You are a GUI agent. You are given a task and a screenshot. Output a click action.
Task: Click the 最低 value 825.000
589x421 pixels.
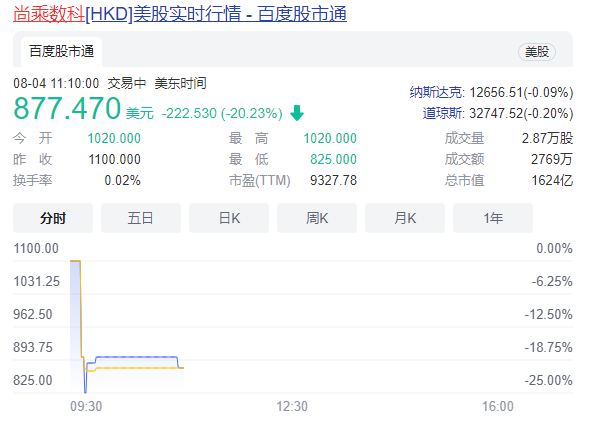click(334, 160)
